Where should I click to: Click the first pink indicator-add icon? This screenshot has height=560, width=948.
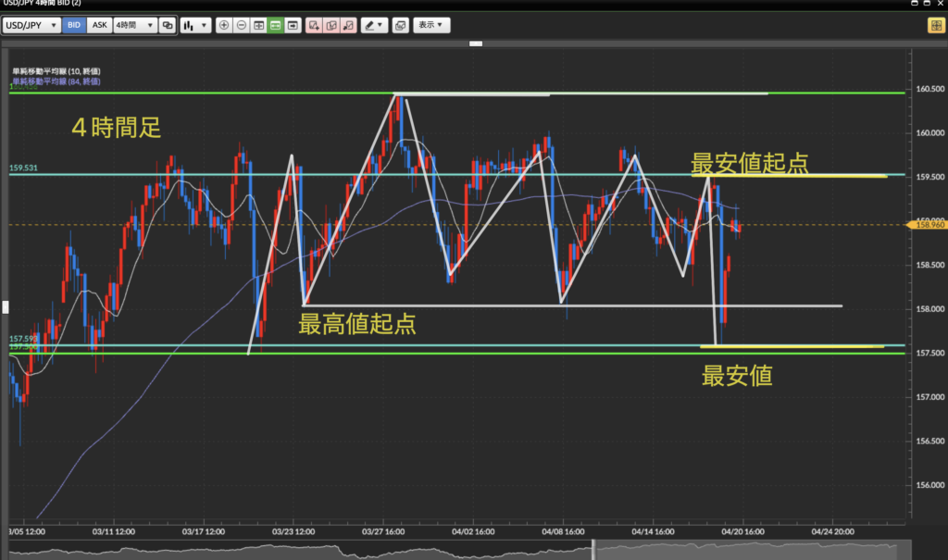[x=313, y=25]
